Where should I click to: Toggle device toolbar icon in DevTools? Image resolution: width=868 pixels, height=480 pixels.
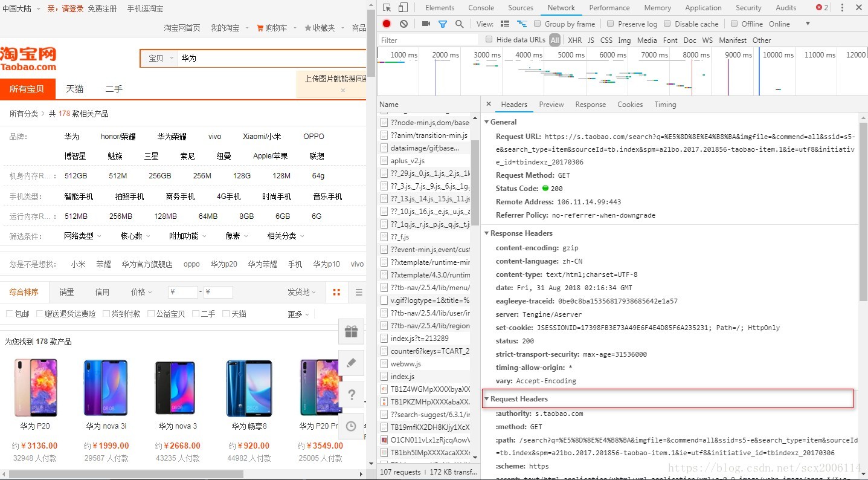pyautogui.click(x=403, y=8)
